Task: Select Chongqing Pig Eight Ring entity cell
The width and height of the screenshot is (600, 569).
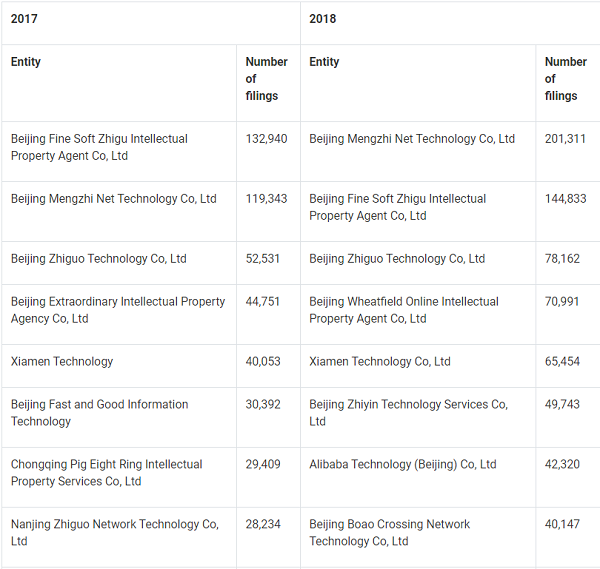Action: 106,473
